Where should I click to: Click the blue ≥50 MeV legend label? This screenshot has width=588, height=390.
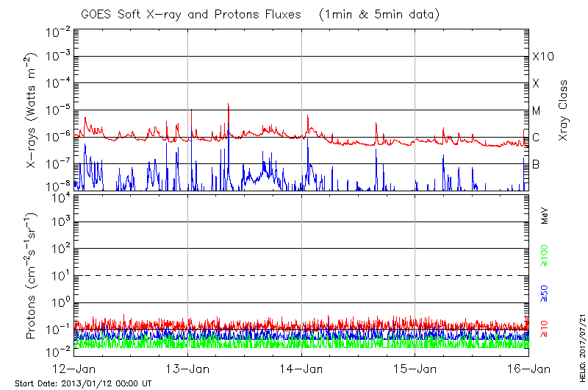tap(545, 294)
